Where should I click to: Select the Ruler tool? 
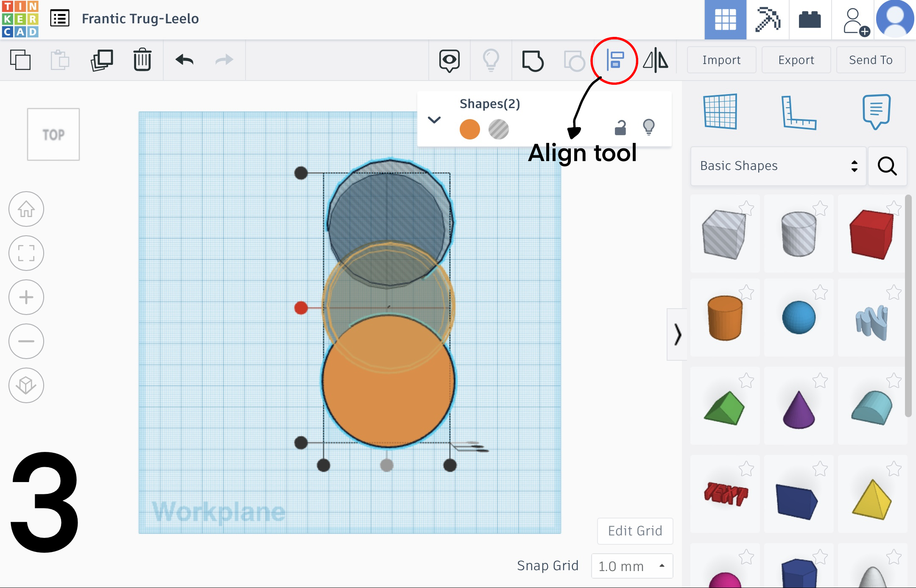tap(798, 112)
